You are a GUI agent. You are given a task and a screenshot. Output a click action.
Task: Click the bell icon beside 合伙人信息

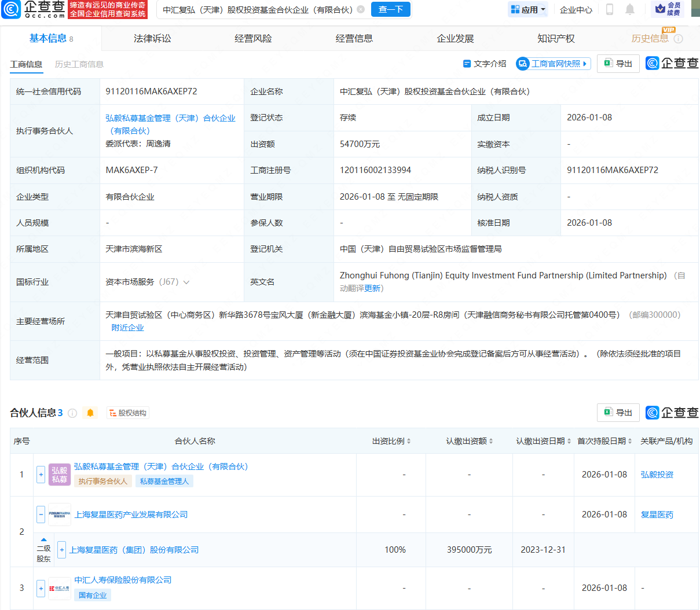coord(91,413)
